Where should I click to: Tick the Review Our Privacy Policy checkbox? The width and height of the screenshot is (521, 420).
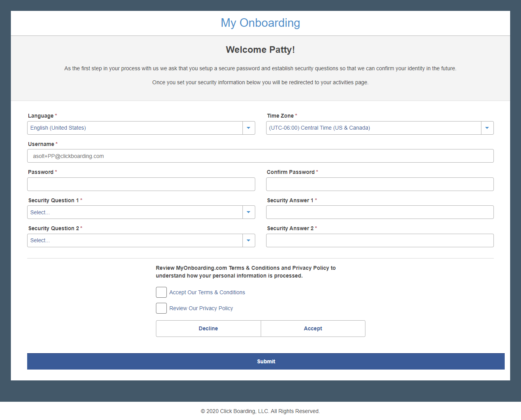(161, 308)
